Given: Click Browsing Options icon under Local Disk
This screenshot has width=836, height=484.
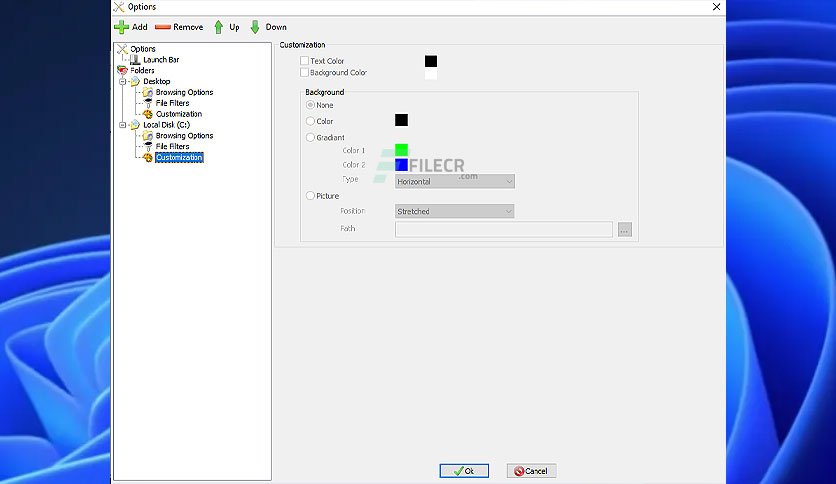Looking at the screenshot, I should tap(148, 136).
